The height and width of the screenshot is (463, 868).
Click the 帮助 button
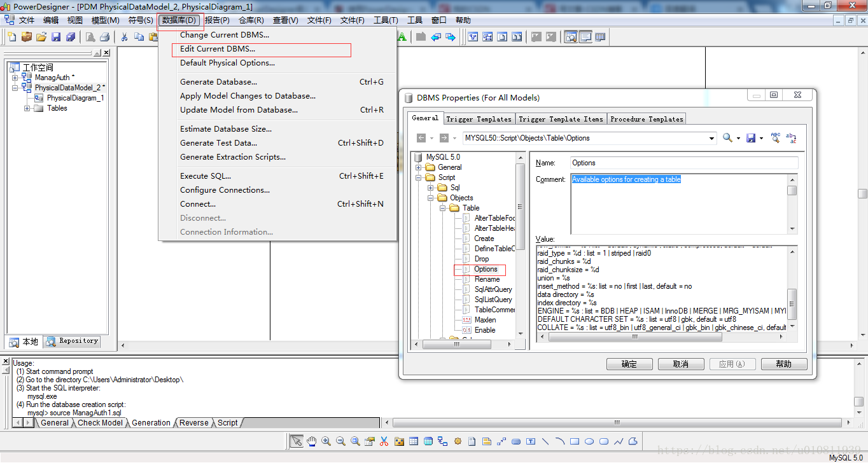(x=783, y=364)
